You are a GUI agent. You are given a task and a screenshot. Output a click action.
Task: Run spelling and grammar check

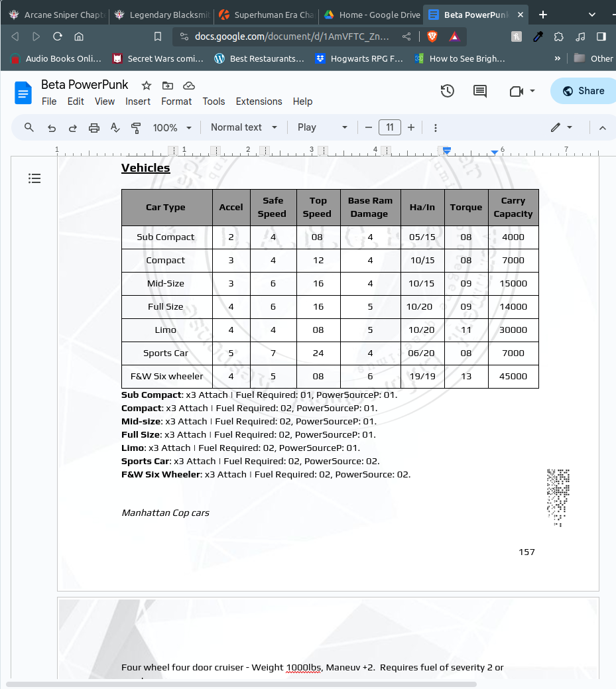(x=115, y=128)
